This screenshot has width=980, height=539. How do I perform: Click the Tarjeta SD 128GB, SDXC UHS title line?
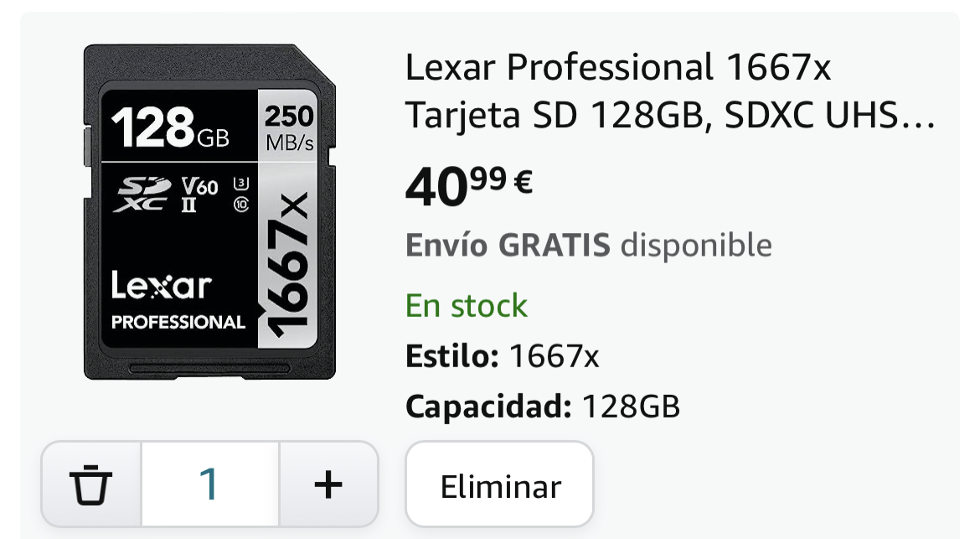click(x=670, y=115)
